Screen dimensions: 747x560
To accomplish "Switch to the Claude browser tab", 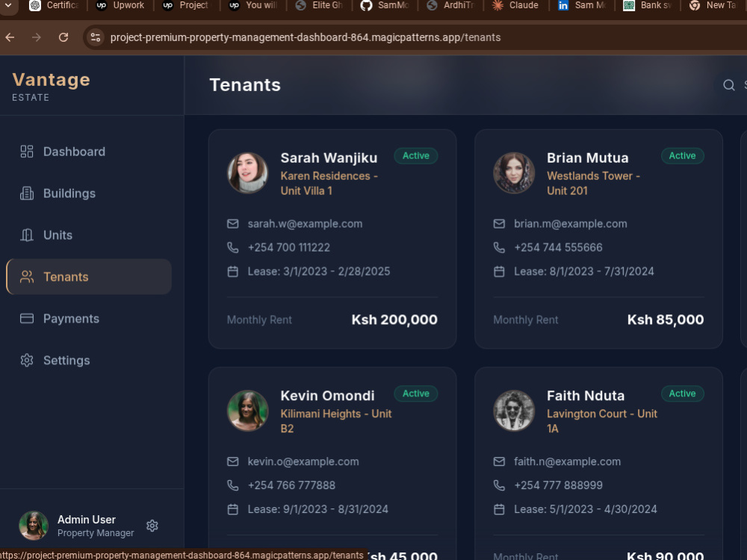I will (x=515, y=5).
